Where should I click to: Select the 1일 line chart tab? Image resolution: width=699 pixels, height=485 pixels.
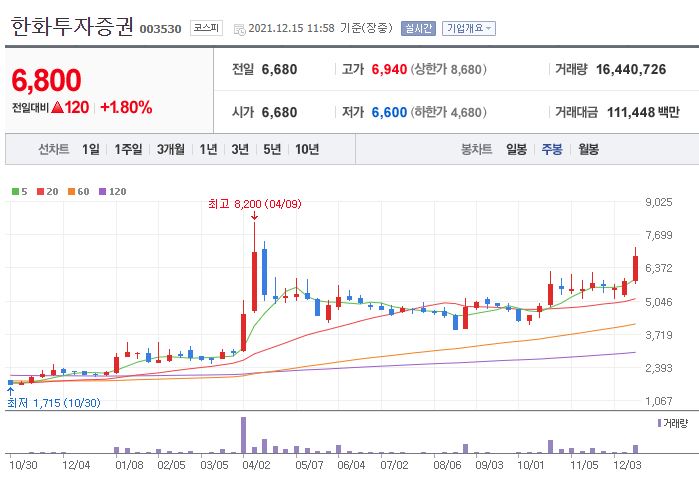click(x=91, y=149)
